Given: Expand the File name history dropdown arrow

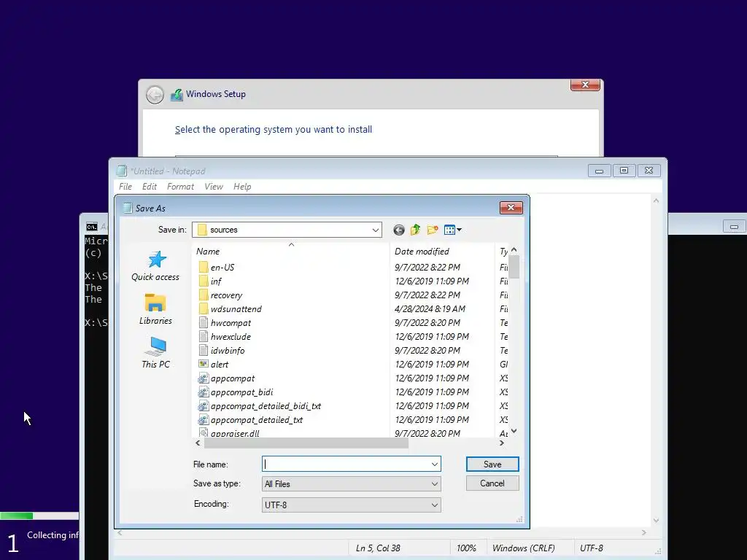Looking at the screenshot, I should tap(435, 464).
